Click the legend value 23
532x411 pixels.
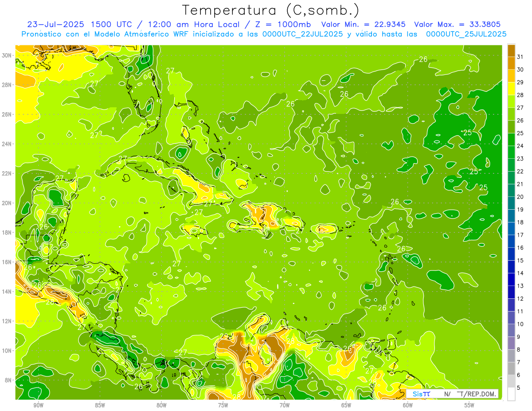coord(520,159)
